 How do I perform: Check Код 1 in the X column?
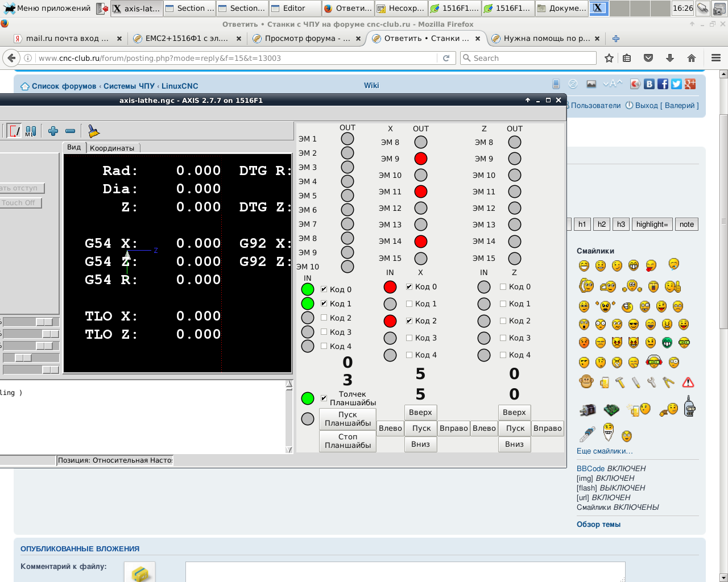pos(409,304)
